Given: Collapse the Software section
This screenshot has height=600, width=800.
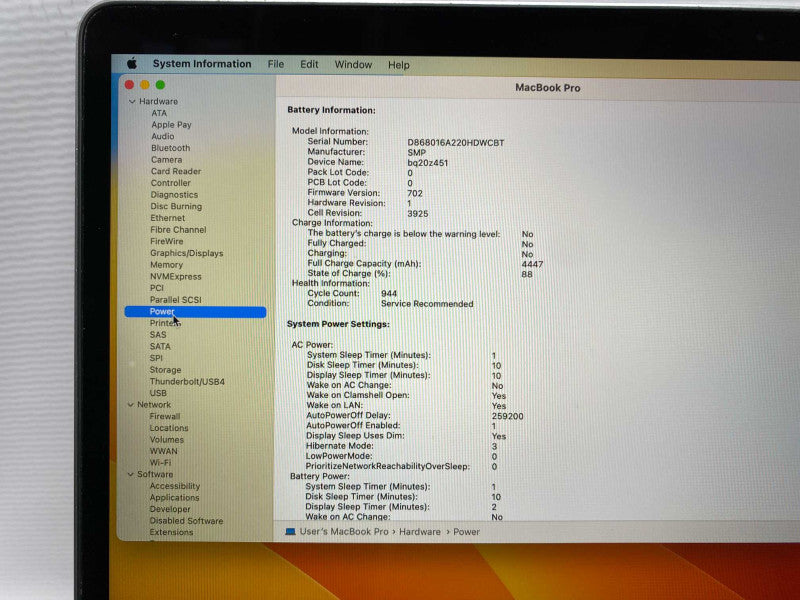Looking at the screenshot, I should (130, 474).
